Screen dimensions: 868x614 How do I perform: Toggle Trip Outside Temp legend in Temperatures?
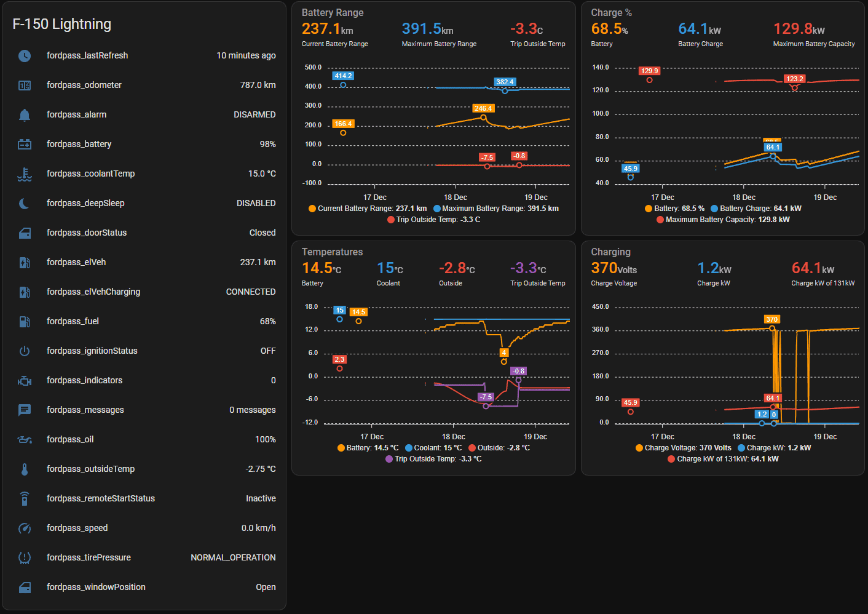(x=434, y=459)
